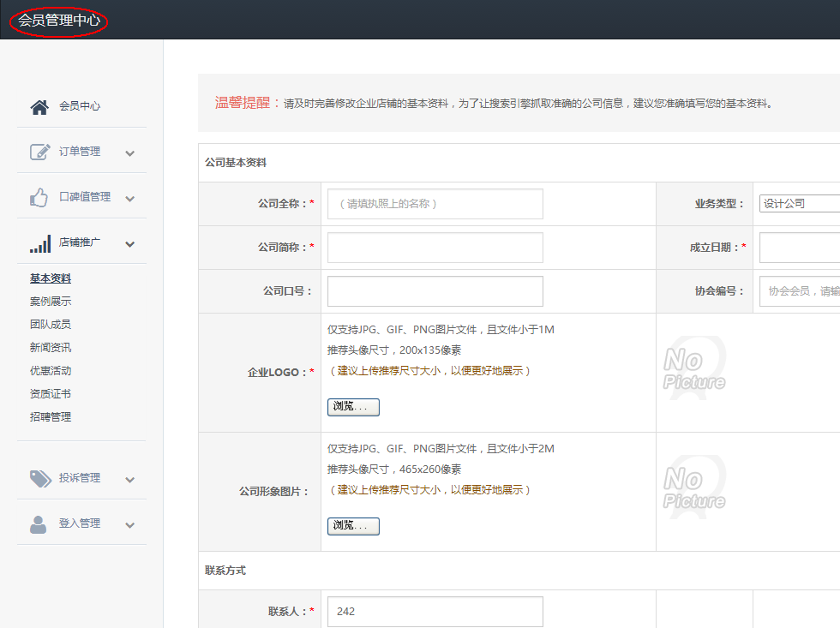Click the tag icon beside 投诉管理
The height and width of the screenshot is (628, 840).
pos(39,478)
